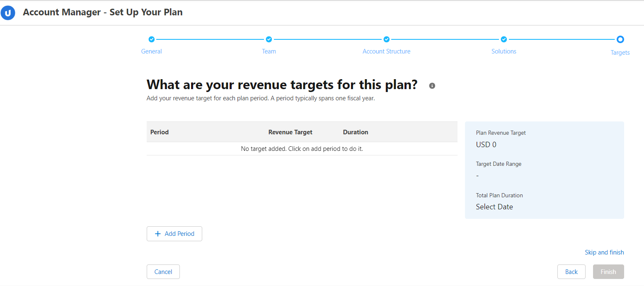This screenshot has height=286, width=644.
Task: Click the Account Manager logo icon
Action: click(x=8, y=13)
